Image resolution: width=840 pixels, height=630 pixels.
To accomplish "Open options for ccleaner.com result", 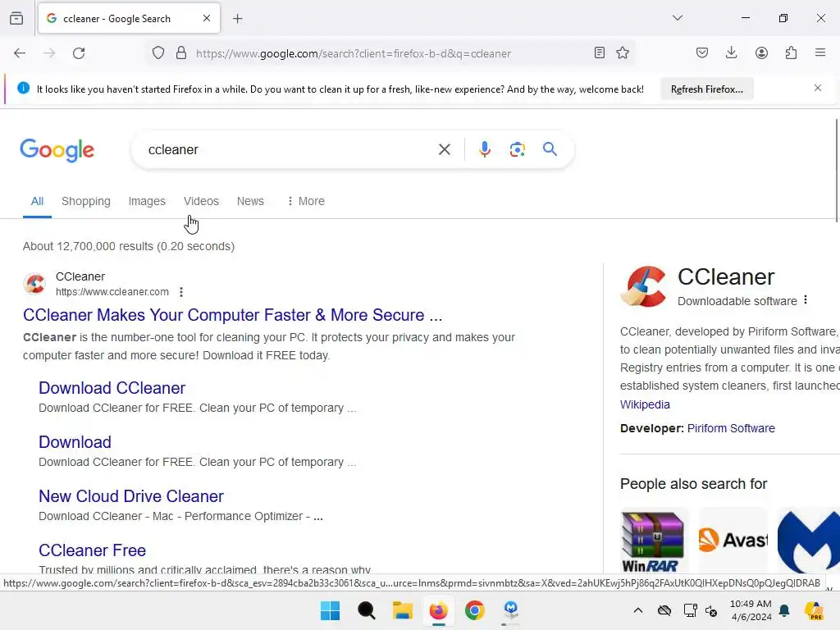I will click(181, 292).
